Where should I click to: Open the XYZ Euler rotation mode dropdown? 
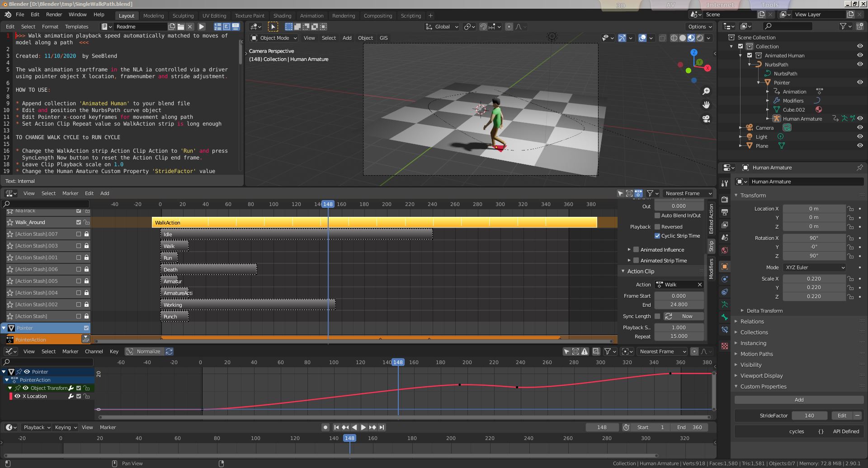[814, 267]
